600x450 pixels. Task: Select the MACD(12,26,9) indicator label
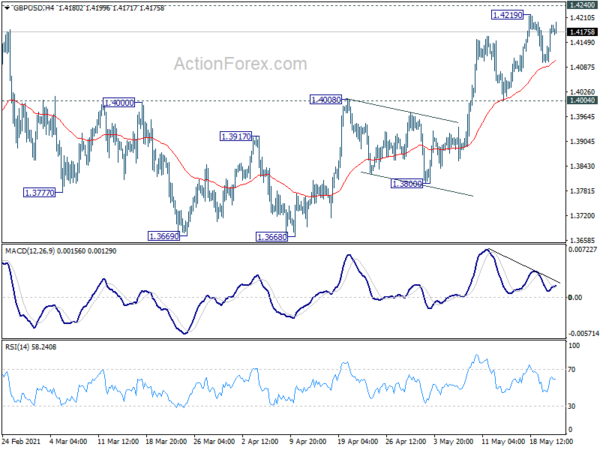[30, 251]
